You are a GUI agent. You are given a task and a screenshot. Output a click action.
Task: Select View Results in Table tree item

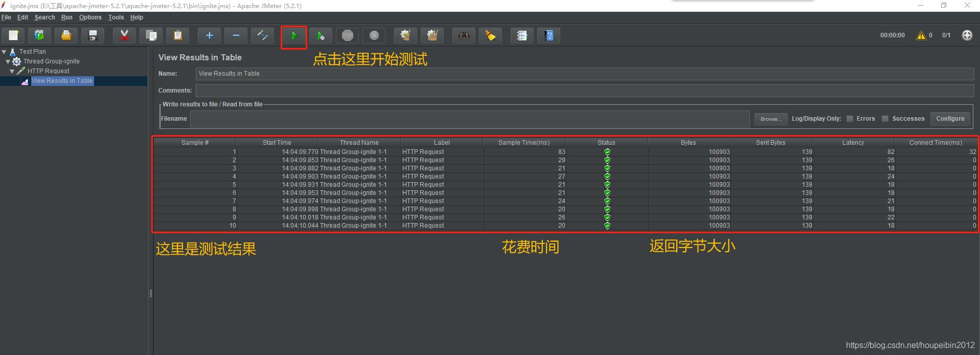tap(62, 81)
